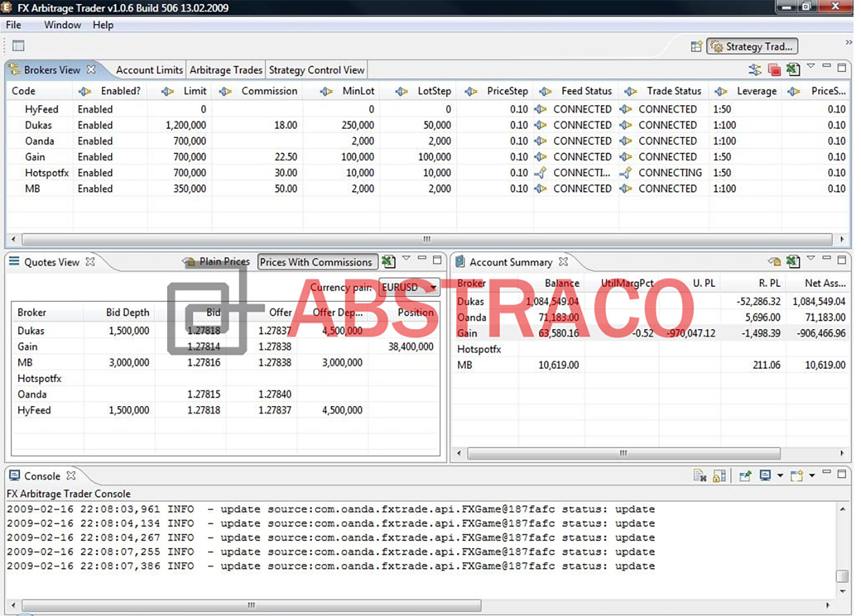This screenshot has width=861, height=616.
Task: Pin the Console view
Action: [x=745, y=475]
